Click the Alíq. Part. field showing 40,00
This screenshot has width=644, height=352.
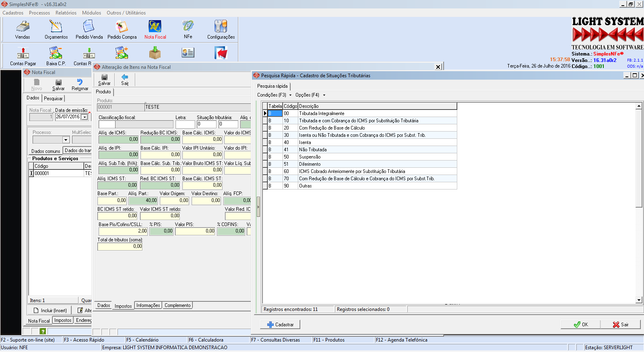143,200
